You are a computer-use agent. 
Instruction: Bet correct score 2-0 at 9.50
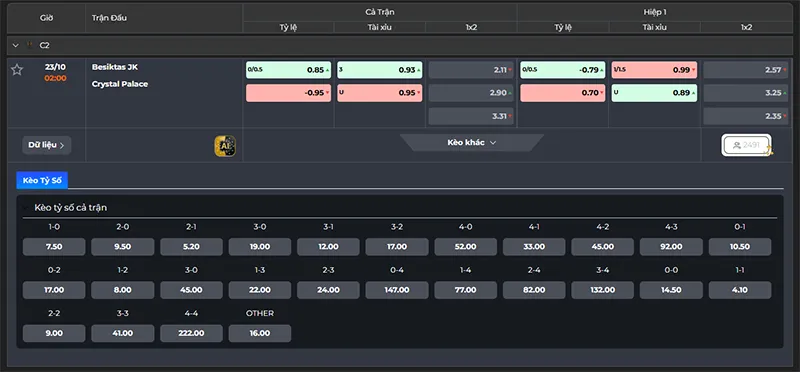pos(122,246)
